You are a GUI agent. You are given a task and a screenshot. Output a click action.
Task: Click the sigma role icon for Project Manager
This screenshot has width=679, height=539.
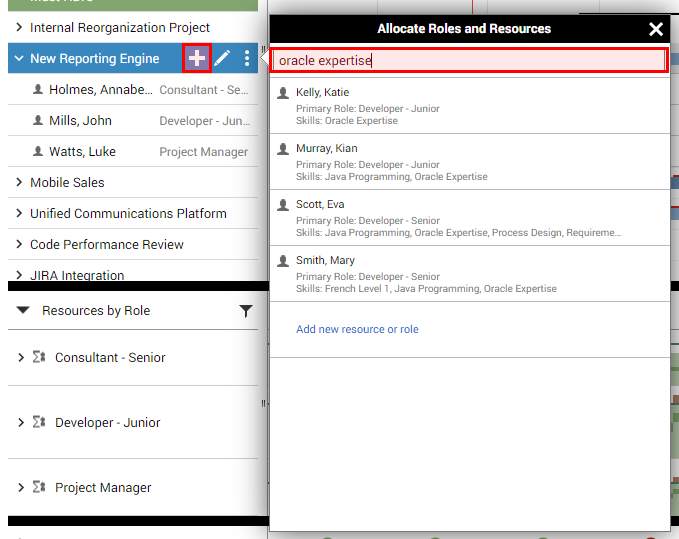[39, 487]
